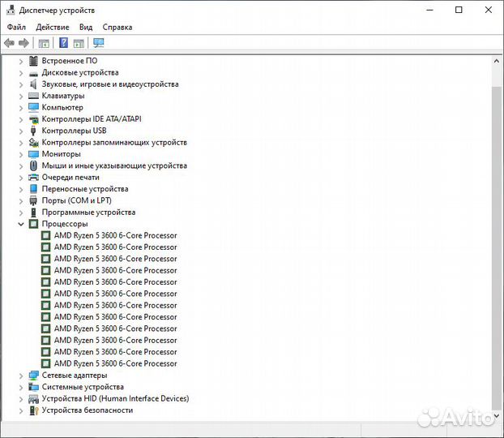Minimize the Диспетчер устройств window
This screenshot has height=438, width=504.
[x=429, y=10]
